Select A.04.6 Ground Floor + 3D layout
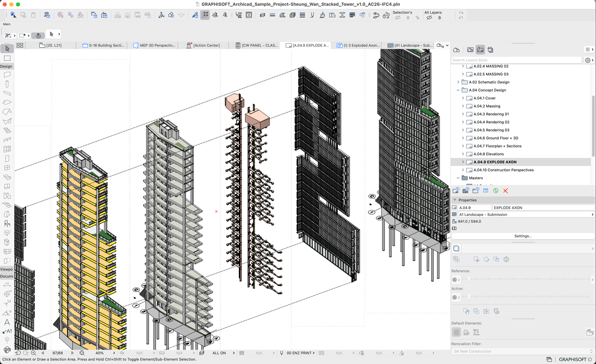Image resolution: width=596 pixels, height=364 pixels. coord(495,138)
